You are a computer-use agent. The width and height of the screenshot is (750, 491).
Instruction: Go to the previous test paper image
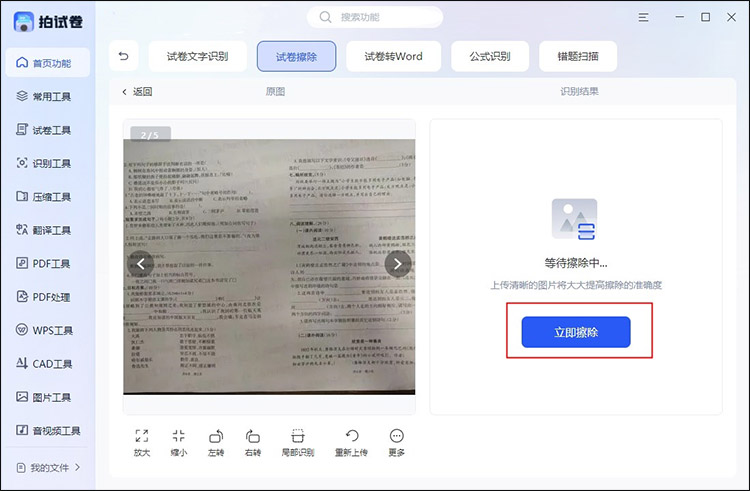coord(141,263)
